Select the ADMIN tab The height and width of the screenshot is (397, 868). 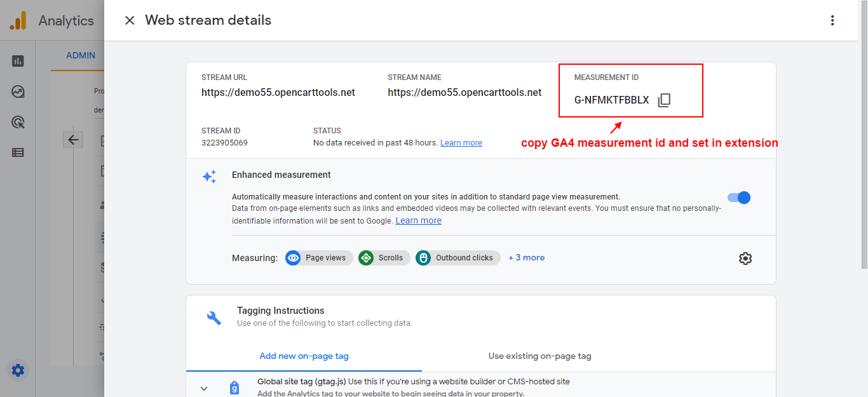[81, 55]
